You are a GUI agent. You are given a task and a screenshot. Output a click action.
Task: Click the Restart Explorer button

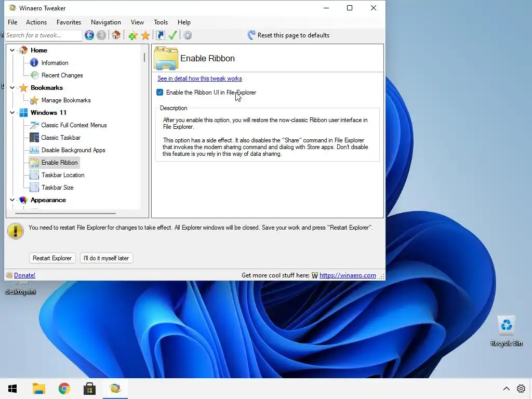coord(52,258)
